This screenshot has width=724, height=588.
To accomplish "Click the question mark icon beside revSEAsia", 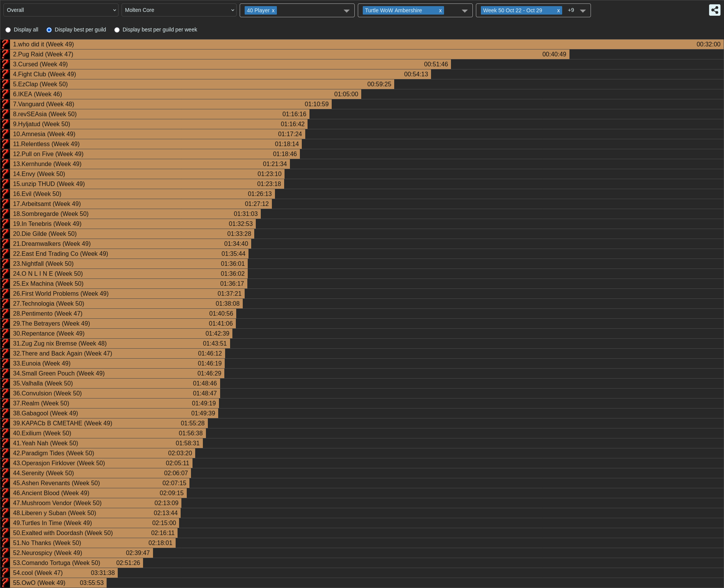I will tap(5, 114).
